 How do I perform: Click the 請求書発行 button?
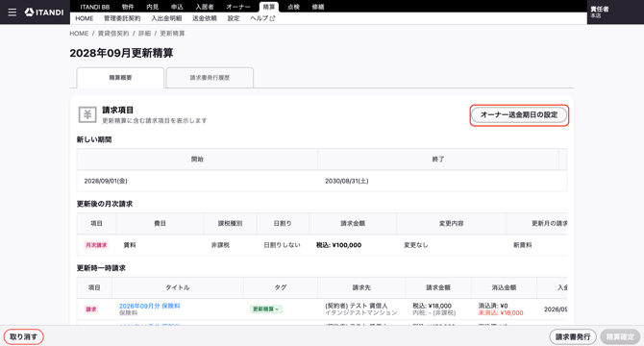573,337
